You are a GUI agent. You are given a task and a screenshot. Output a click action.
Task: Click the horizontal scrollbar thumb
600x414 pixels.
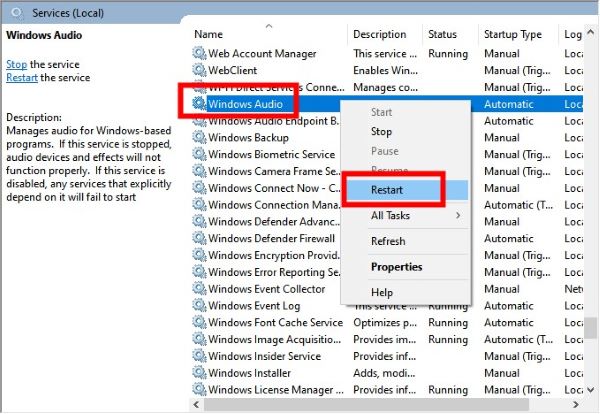[x=366, y=404]
